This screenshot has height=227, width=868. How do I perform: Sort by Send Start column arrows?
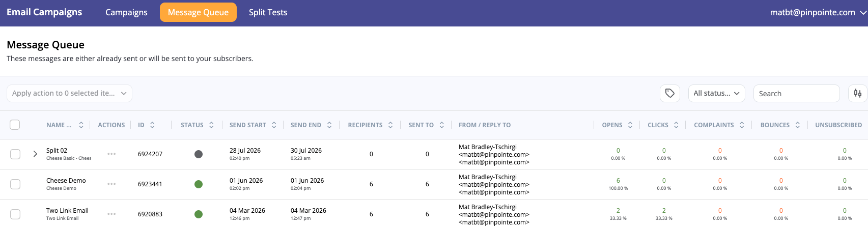pos(274,125)
